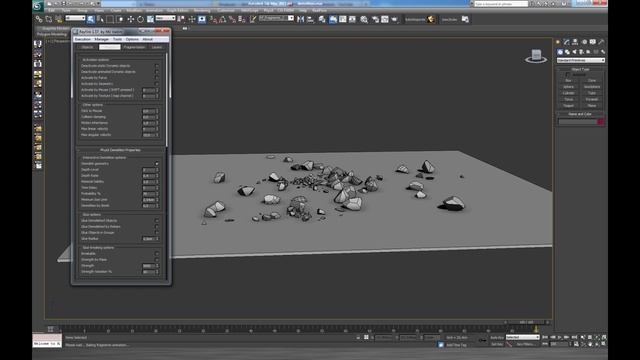
Task: Click the Bind to Space Warp tool
Action: [58, 19]
